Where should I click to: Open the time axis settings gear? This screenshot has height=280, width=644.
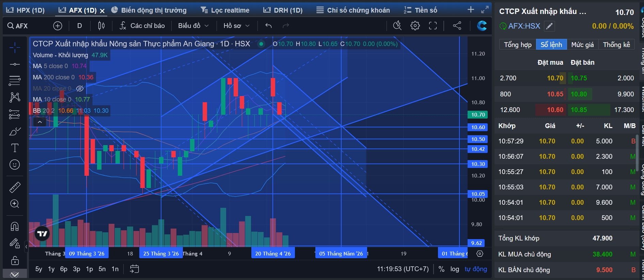coord(480,253)
